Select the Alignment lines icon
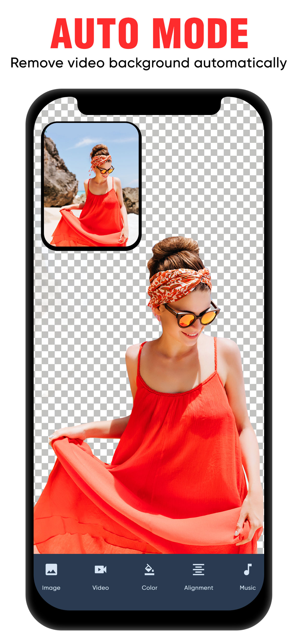 199,569
